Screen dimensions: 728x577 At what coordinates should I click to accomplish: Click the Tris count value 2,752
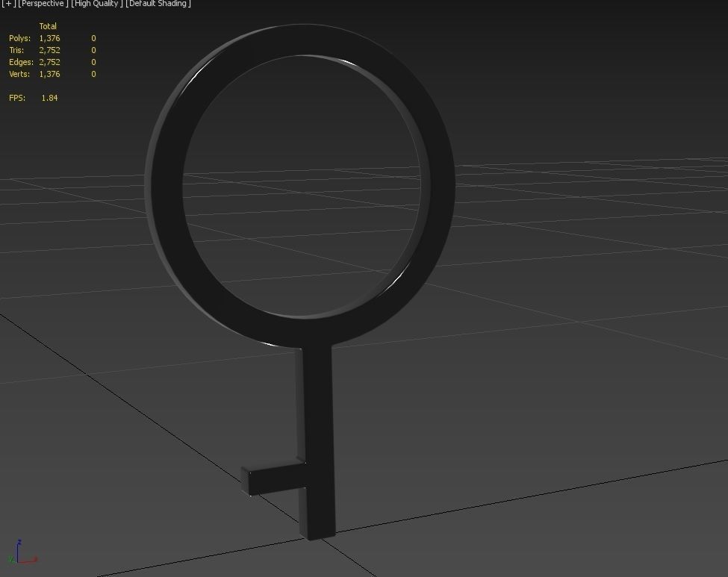pyautogui.click(x=50, y=50)
